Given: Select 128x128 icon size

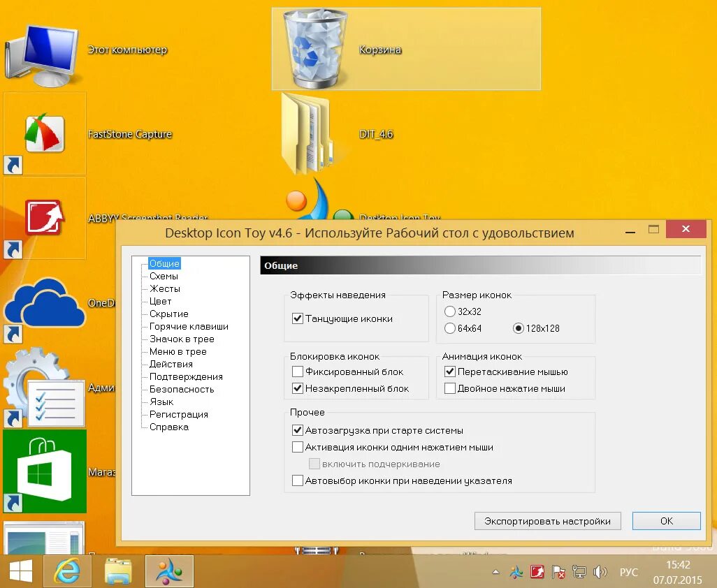Looking at the screenshot, I should click(518, 328).
